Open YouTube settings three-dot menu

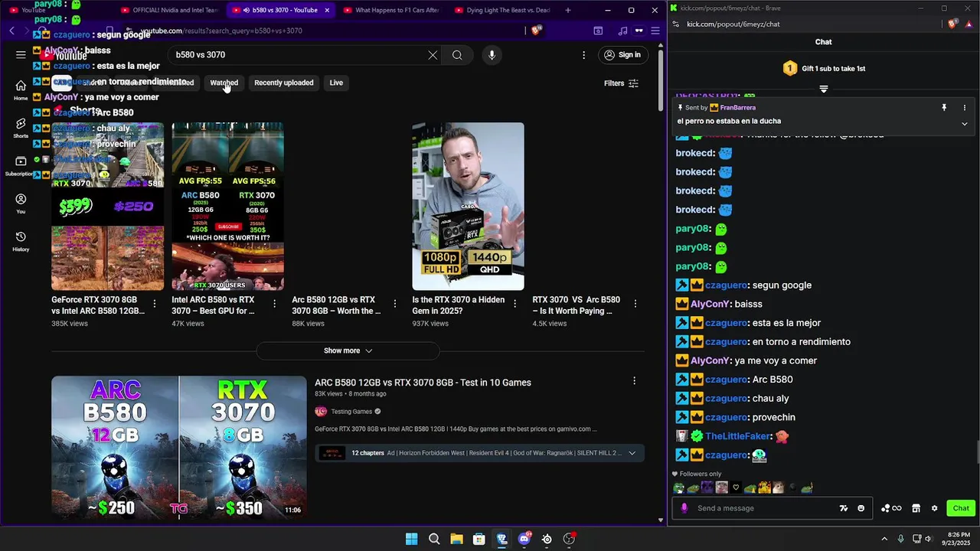pos(583,55)
